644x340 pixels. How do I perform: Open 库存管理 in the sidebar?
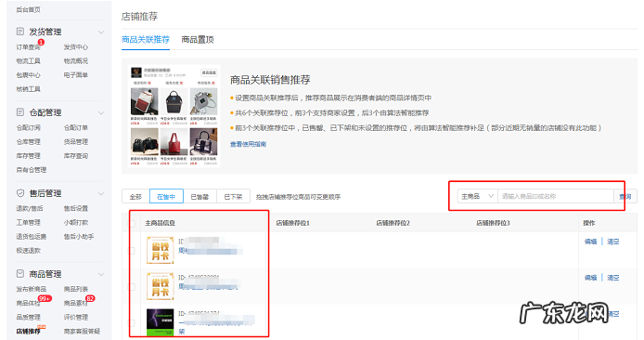(29, 155)
